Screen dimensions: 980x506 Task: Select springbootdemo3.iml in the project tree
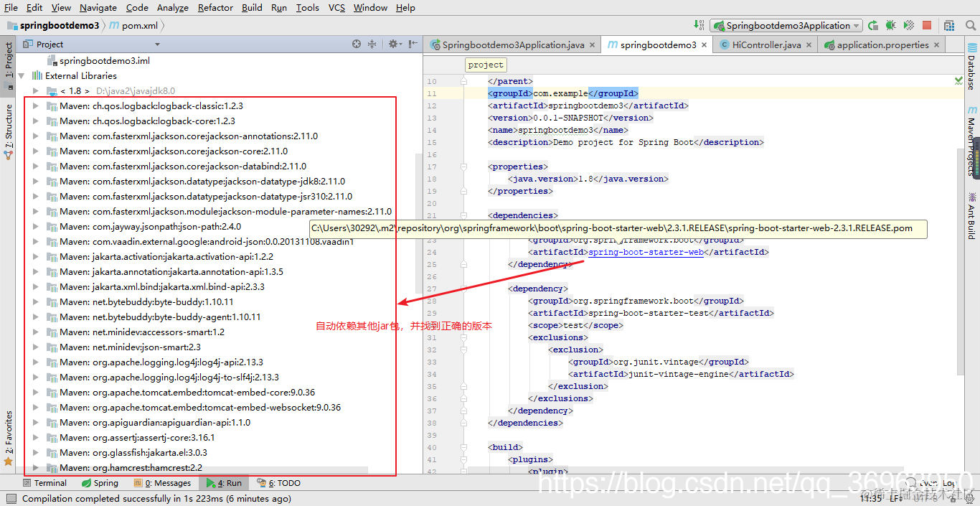pos(105,60)
